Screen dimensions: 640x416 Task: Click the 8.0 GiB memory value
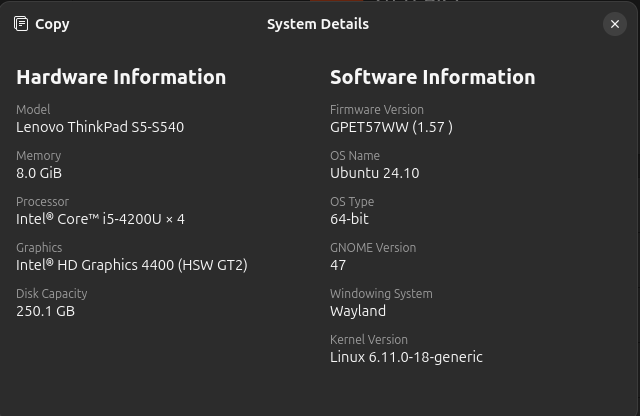[x=39, y=173]
